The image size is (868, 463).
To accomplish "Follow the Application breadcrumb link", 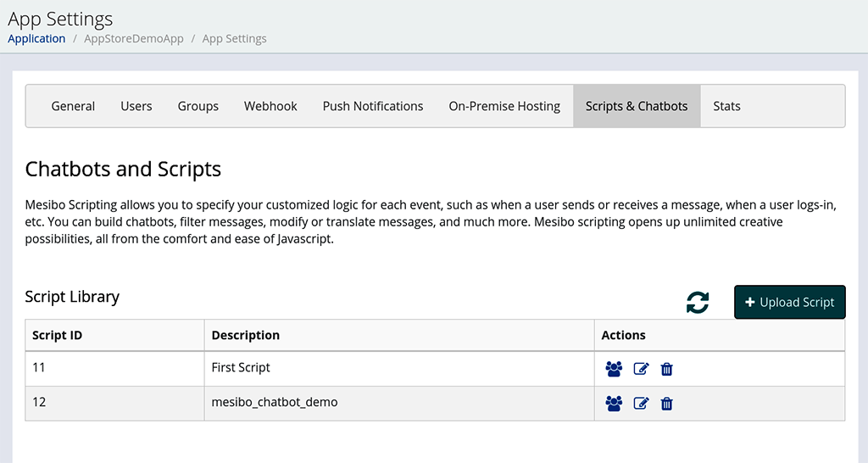I will 36,39.
